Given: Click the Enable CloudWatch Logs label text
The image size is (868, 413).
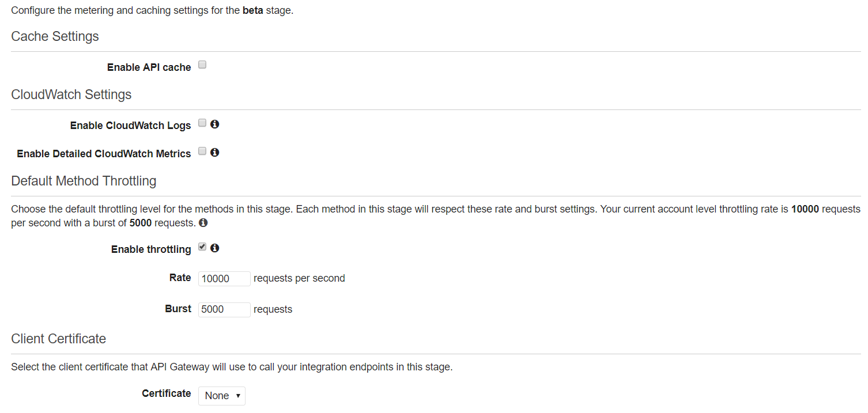Looking at the screenshot, I should 131,125.
